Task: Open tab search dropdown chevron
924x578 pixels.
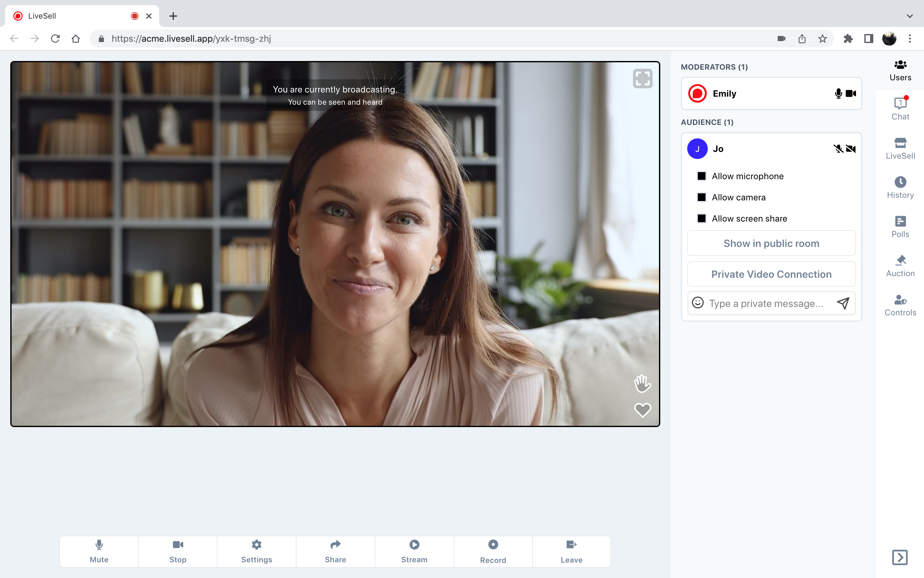Action: tap(910, 16)
